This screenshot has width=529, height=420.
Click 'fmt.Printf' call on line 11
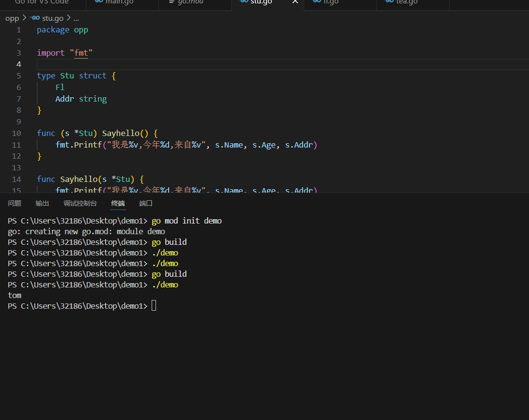(78, 145)
